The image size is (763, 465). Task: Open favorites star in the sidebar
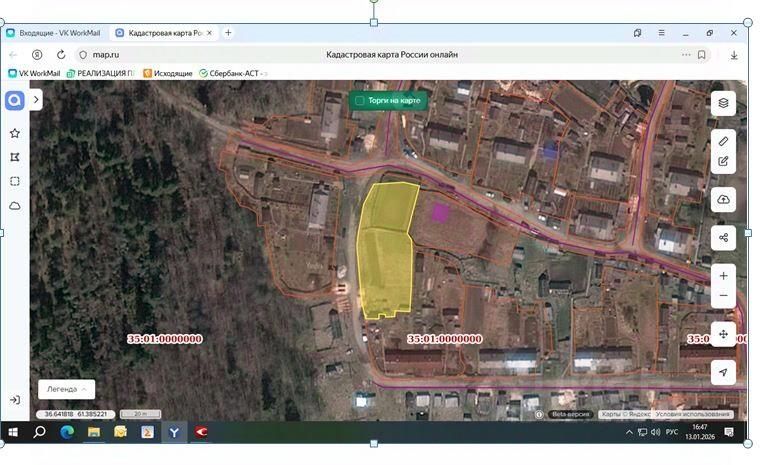click(x=15, y=133)
